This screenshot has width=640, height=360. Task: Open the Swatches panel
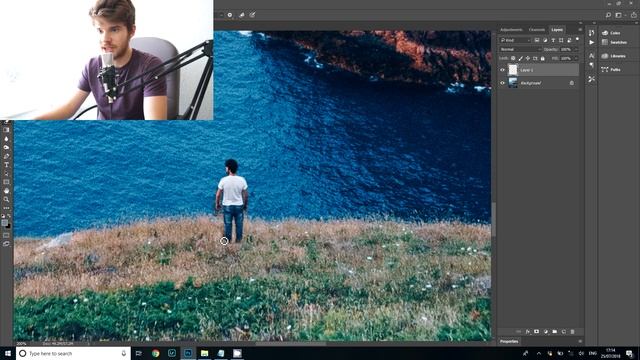point(614,42)
